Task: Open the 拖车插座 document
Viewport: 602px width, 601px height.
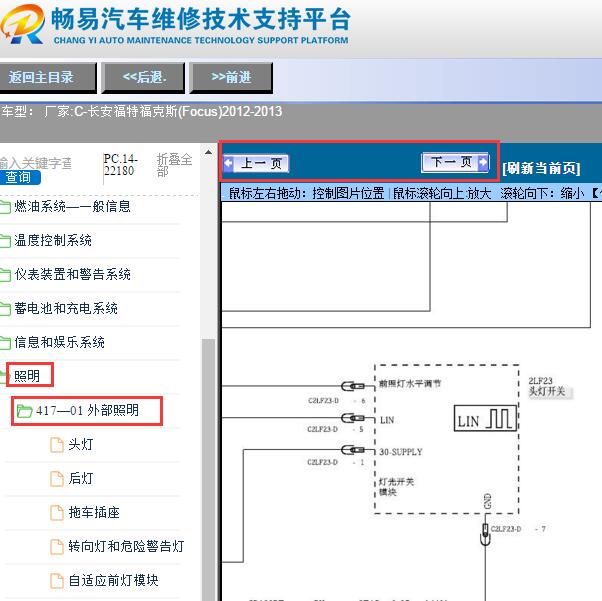Action: [x=94, y=512]
